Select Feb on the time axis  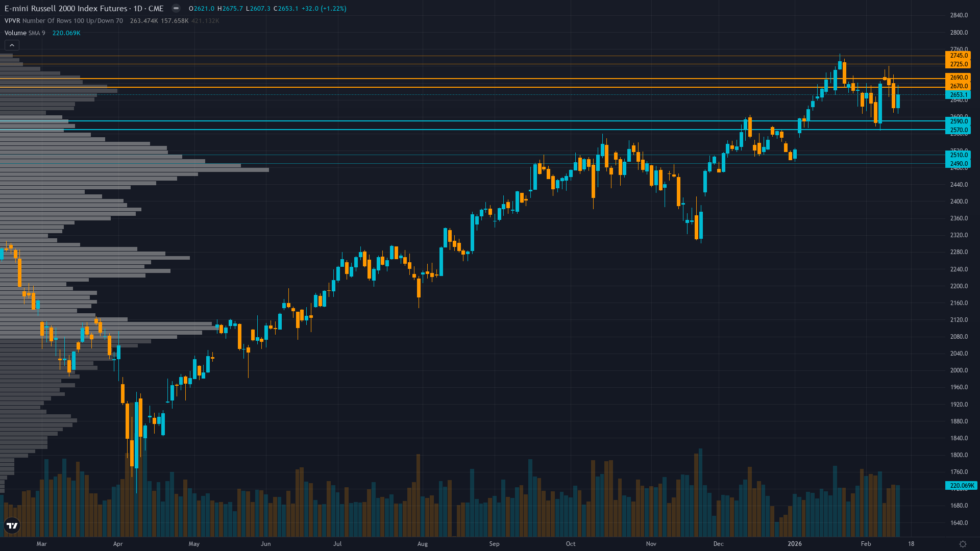pyautogui.click(x=866, y=544)
